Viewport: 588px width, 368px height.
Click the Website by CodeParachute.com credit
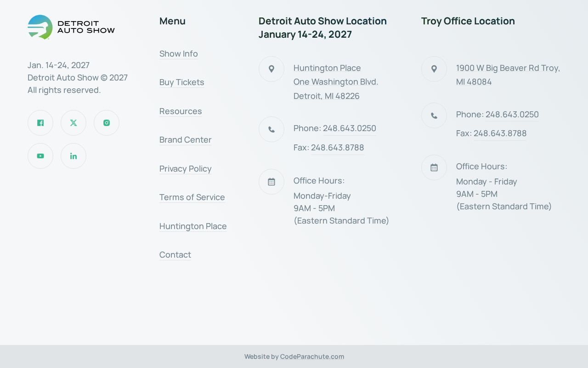[294, 356]
